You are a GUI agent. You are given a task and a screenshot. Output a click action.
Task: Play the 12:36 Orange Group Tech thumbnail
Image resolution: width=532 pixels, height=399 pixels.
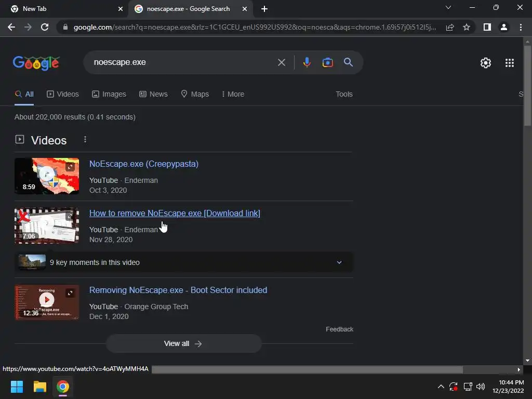(47, 302)
